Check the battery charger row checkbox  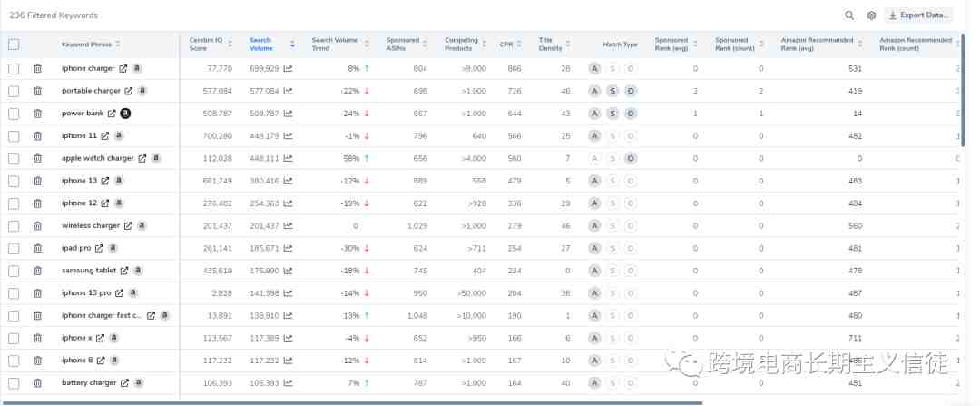[14, 383]
